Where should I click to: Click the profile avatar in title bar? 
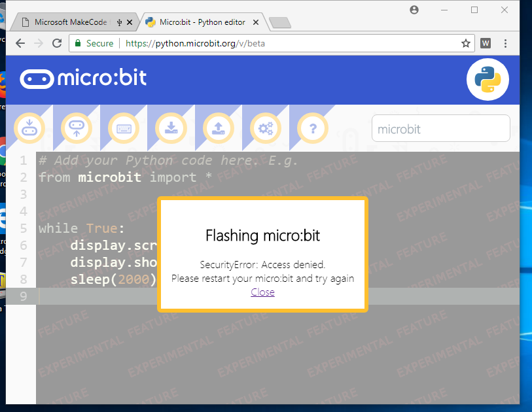[414, 10]
